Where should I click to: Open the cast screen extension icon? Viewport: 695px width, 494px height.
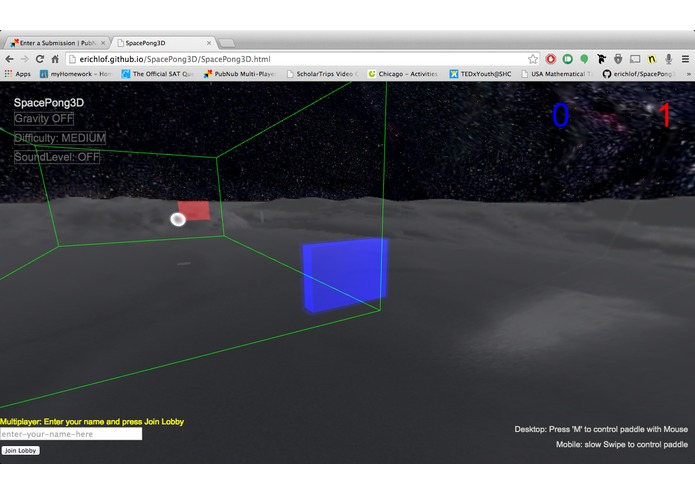click(x=635, y=59)
